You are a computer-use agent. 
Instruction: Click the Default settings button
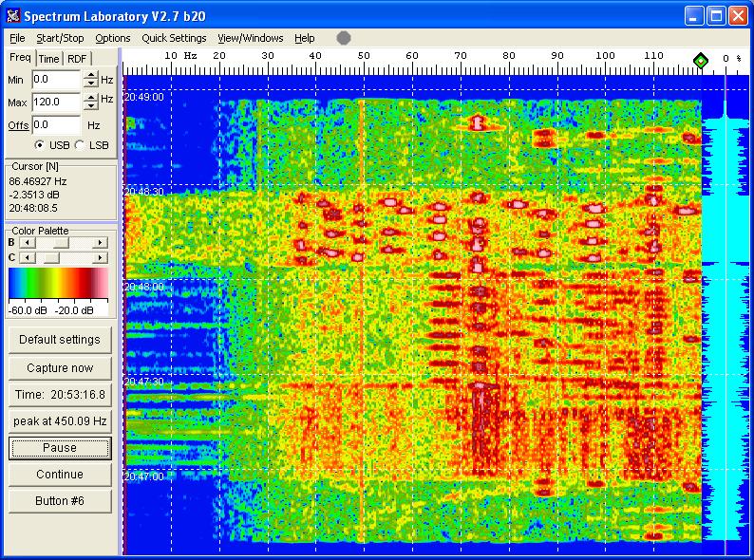click(x=60, y=340)
